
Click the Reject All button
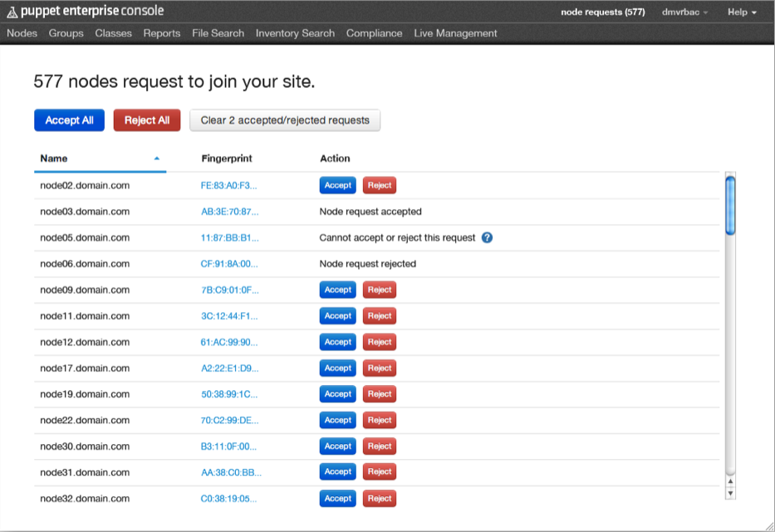click(147, 120)
